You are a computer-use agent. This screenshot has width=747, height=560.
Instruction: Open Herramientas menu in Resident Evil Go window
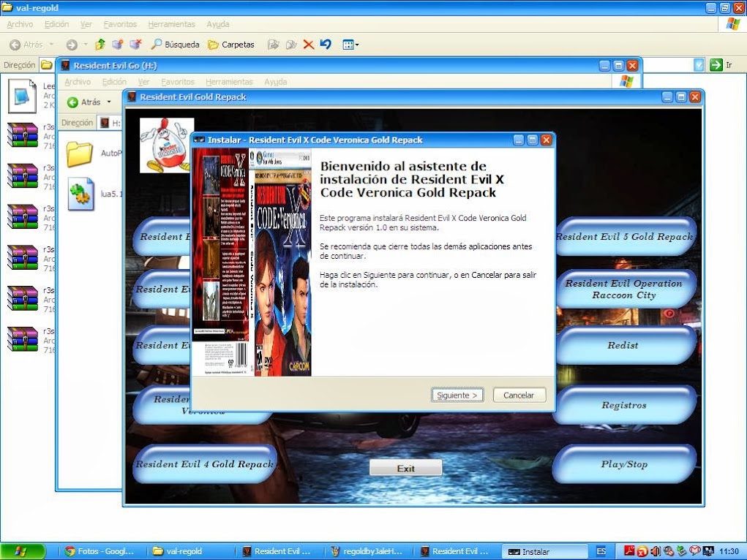[x=229, y=82]
